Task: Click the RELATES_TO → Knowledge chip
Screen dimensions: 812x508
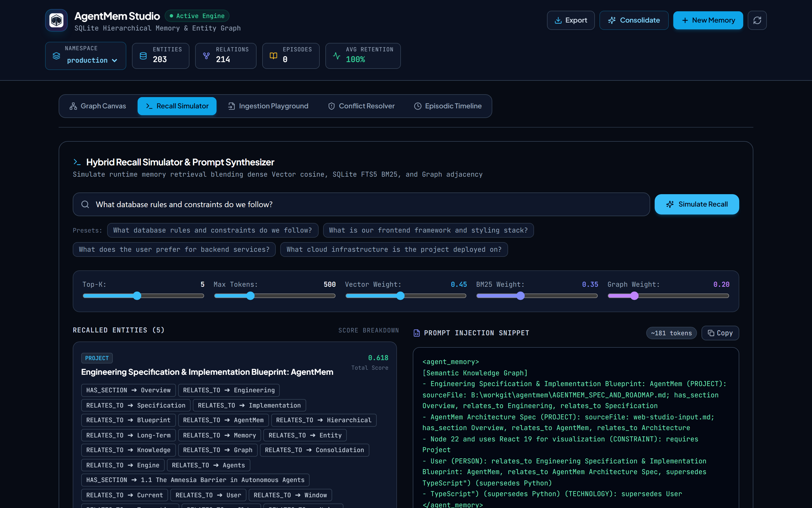Action: [128, 450]
